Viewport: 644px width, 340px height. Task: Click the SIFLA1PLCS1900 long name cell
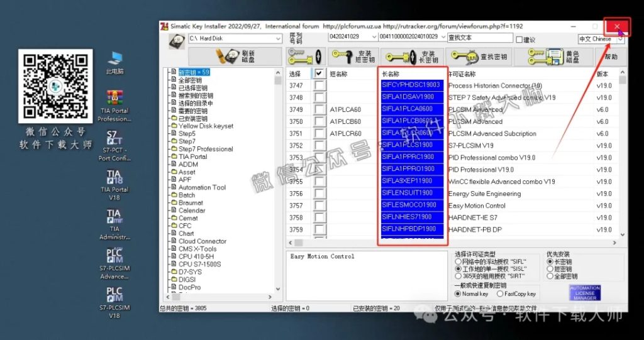point(413,145)
